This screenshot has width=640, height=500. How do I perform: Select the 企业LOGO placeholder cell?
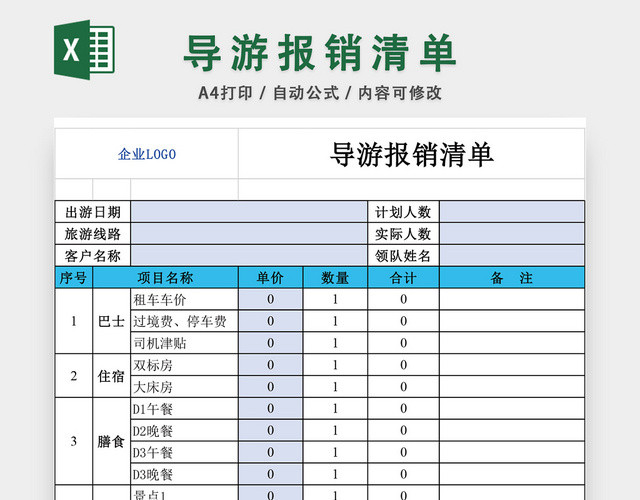(x=147, y=154)
